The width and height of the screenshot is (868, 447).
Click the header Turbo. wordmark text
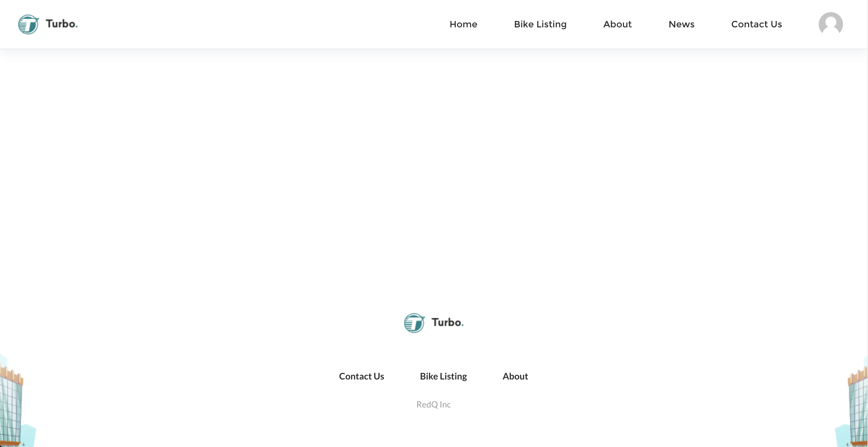coord(62,24)
